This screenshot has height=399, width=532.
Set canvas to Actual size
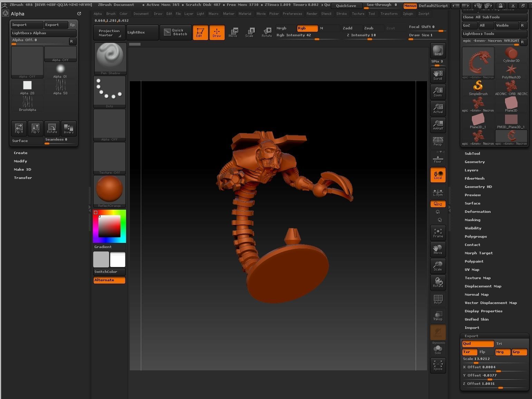(x=438, y=108)
